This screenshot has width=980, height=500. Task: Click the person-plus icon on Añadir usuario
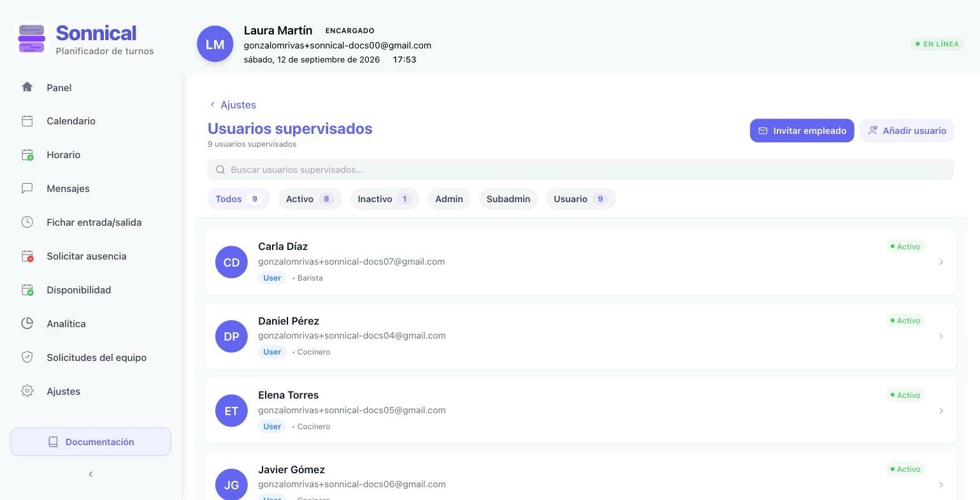873,131
